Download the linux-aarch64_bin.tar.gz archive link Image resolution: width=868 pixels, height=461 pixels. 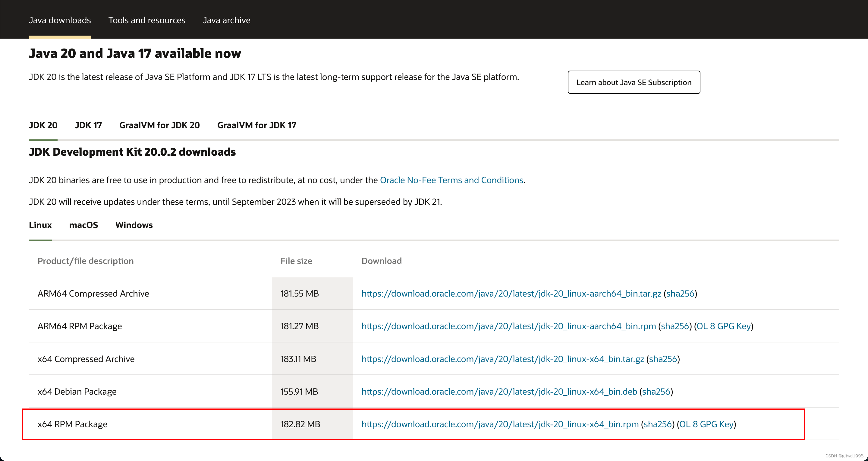[x=511, y=293]
